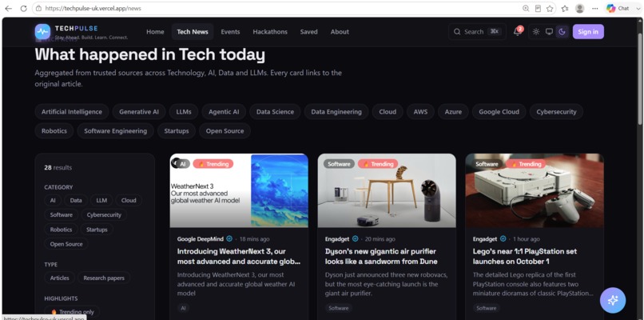Filter by Generative AI topic chip
Image resolution: width=644 pixels, height=320 pixels.
click(x=139, y=111)
